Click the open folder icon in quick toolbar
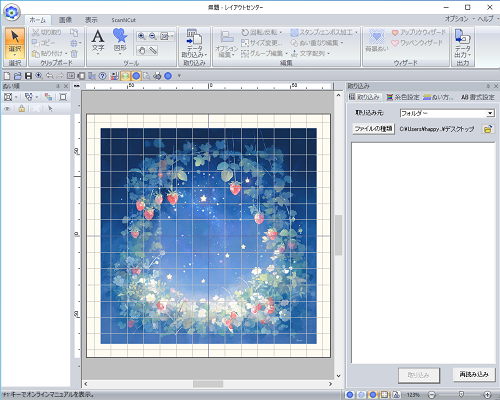Viewport: 500px width, 400px height. pos(18,76)
